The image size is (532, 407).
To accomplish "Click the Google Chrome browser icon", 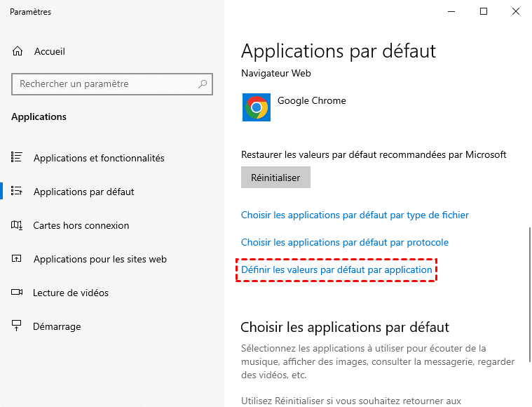I will 256,107.
